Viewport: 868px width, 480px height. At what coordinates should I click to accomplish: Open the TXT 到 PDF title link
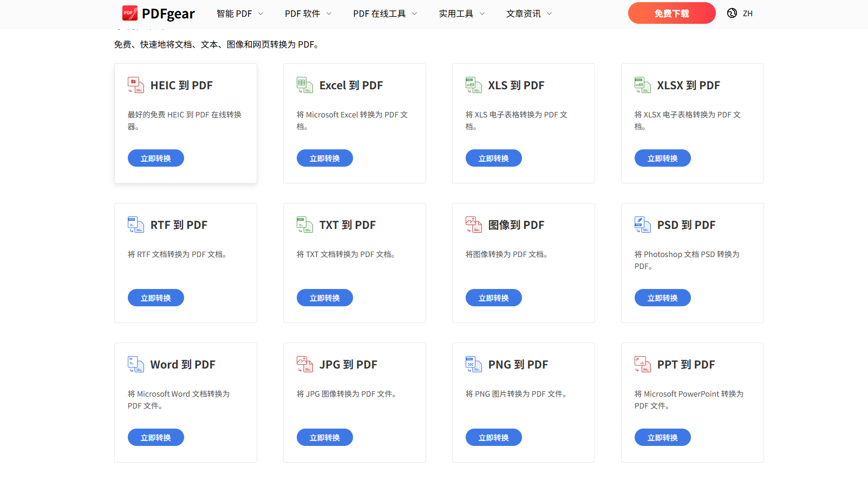pos(348,225)
